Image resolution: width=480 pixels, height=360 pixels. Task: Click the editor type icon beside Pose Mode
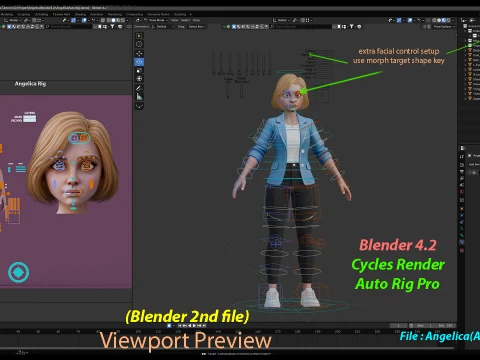tap(137, 20)
